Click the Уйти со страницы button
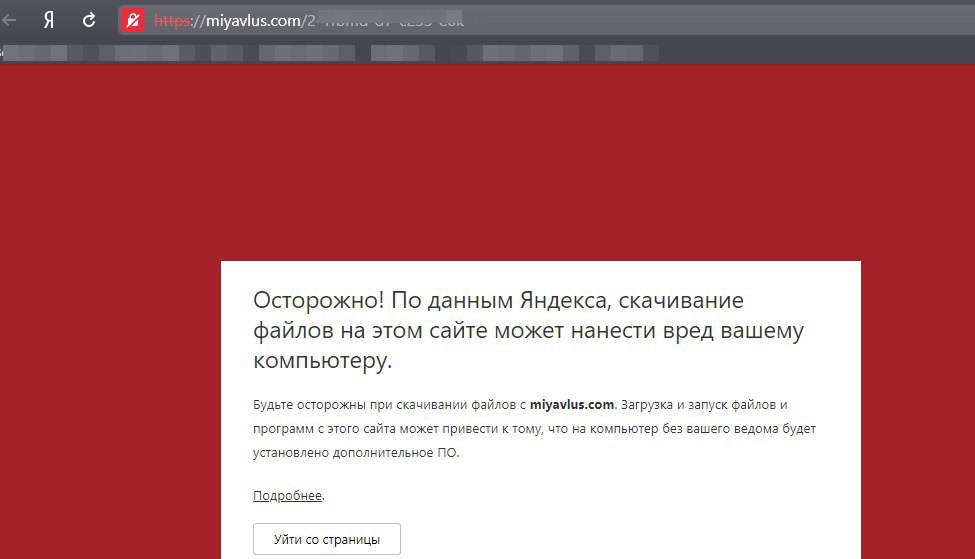Viewport: 975px width, 559px height. point(326,539)
